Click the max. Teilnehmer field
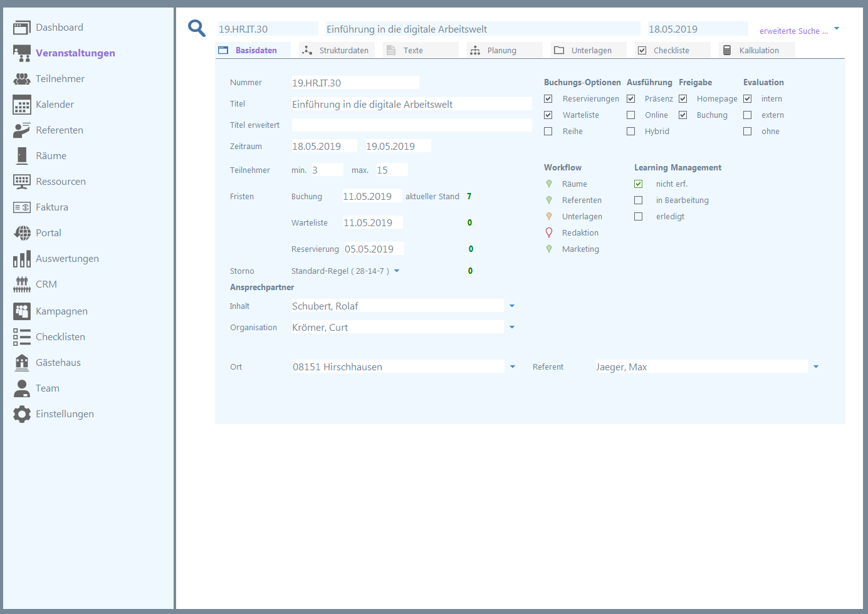 (x=392, y=170)
